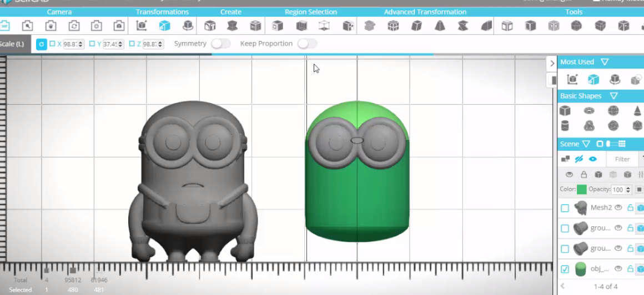Viewport: 644px width, 295px height.
Task: Click the X scale value stepper
Action: 80,44
